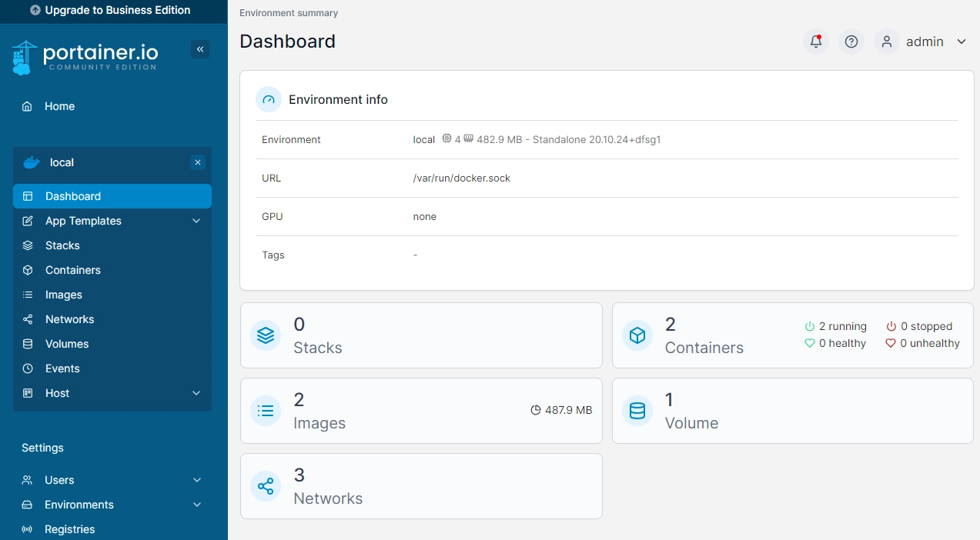Image resolution: width=980 pixels, height=540 pixels.
Task: Expand the App Templates submenu
Action: click(196, 221)
